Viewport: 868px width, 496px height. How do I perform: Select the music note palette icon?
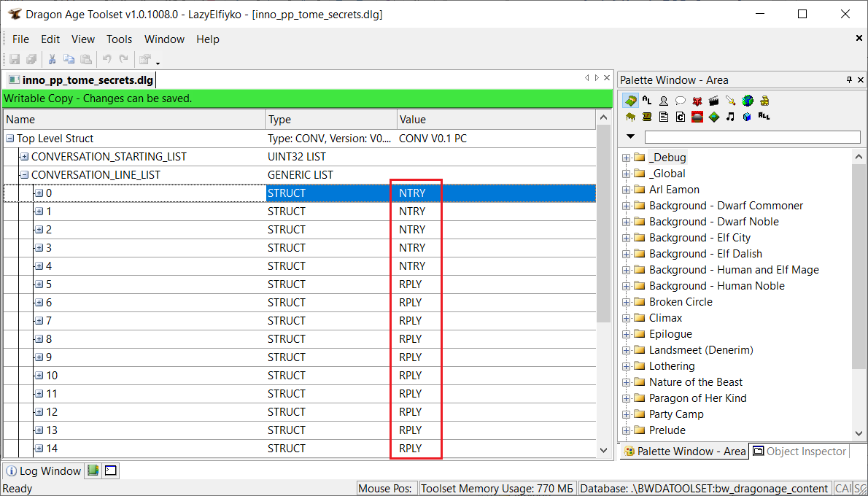pyautogui.click(x=731, y=117)
